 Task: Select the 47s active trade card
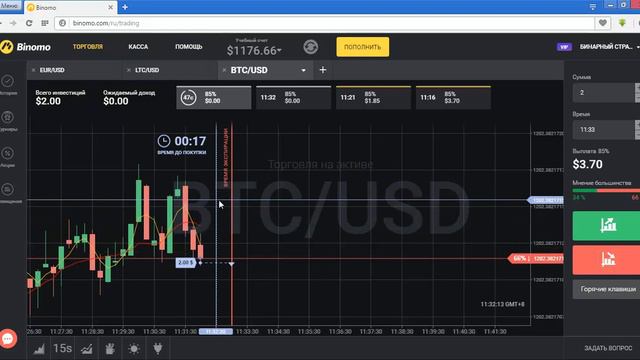[213, 98]
